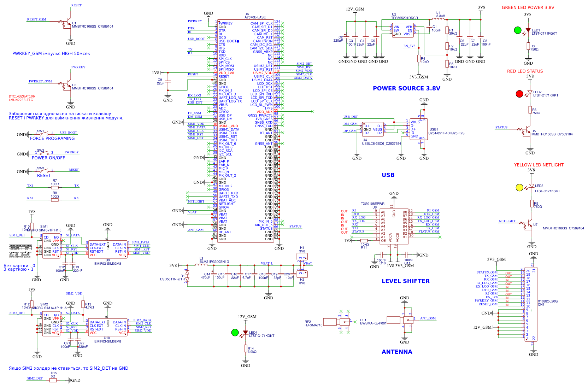Select the SW3 switch symbol
The image size is (588, 387).
pyautogui.click(x=44, y=171)
